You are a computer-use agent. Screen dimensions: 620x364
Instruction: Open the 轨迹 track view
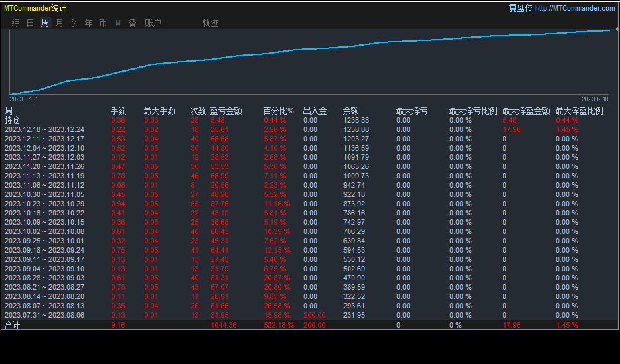point(210,23)
